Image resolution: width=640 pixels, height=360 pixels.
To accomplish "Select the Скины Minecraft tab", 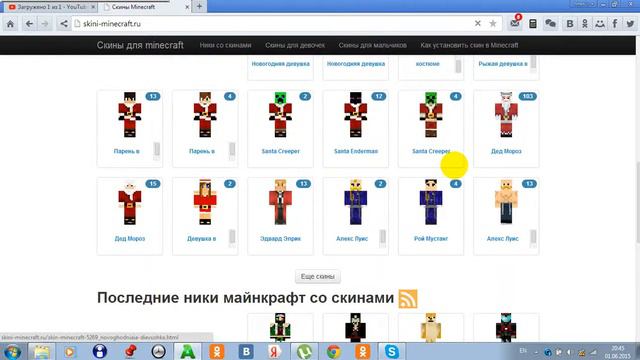I will 146,7.
